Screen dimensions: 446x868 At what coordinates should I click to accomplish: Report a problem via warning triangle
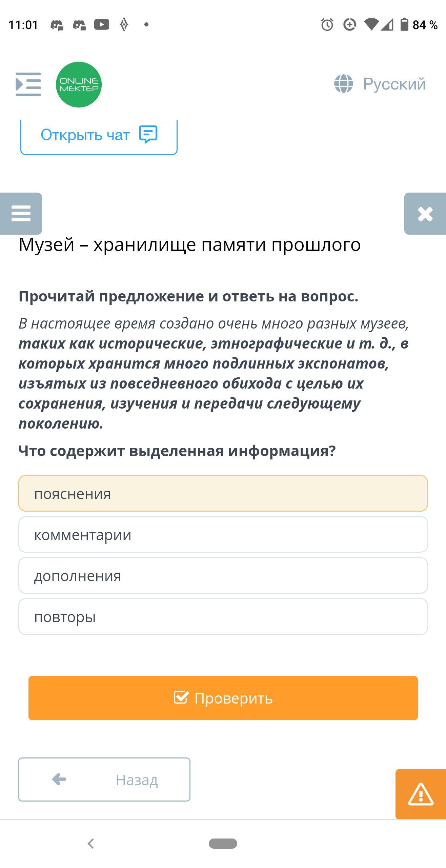point(421,794)
